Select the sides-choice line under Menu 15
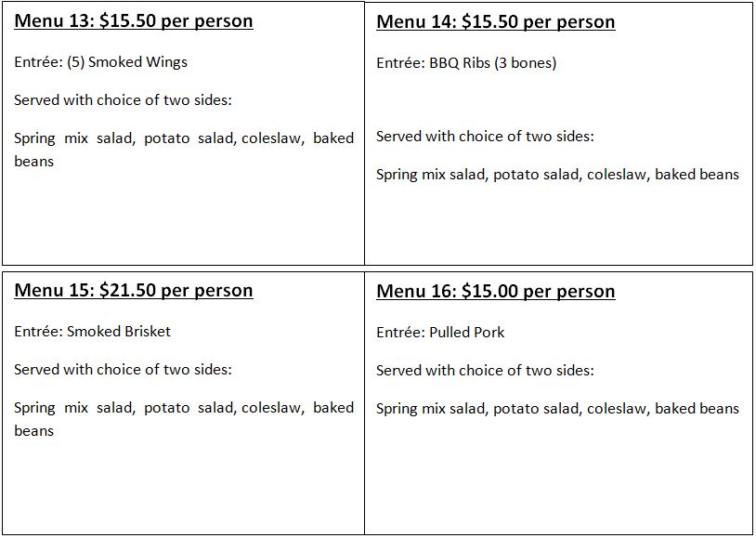This screenshot has width=756, height=538. (x=123, y=370)
